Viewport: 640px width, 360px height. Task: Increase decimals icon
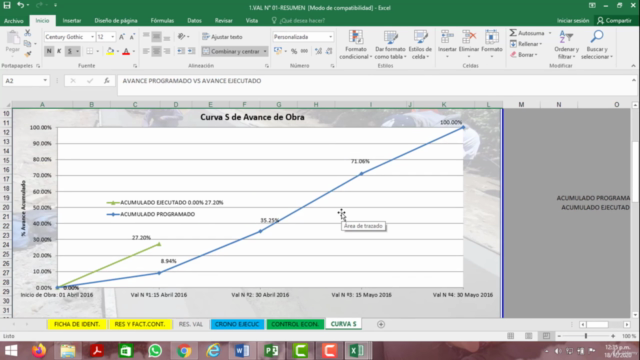pyautogui.click(x=318, y=51)
